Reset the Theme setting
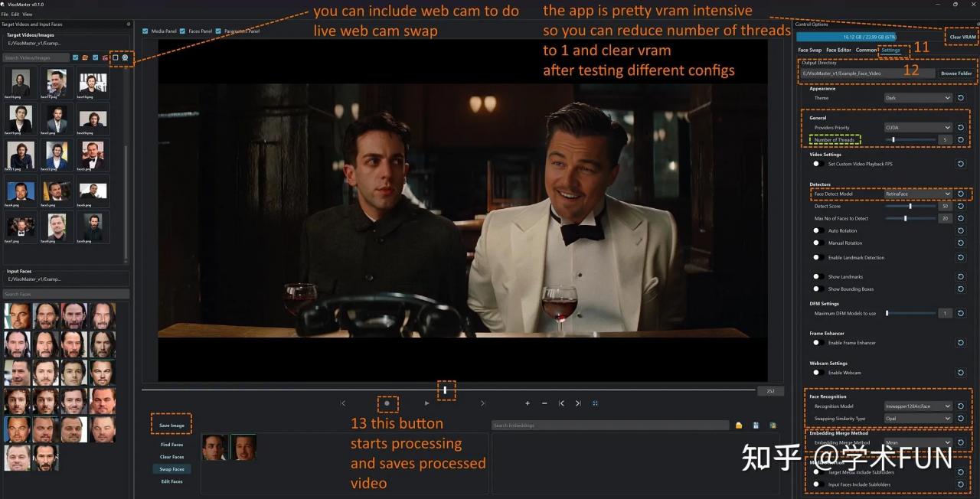Screen dimensions: 980x499 point(960,98)
